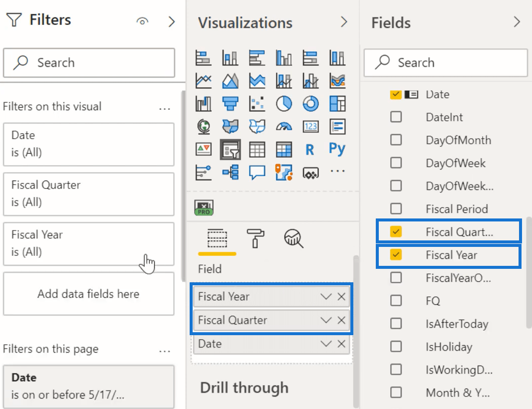Select the treemap visual
Screen dimensions: 532x409
tap(337, 104)
